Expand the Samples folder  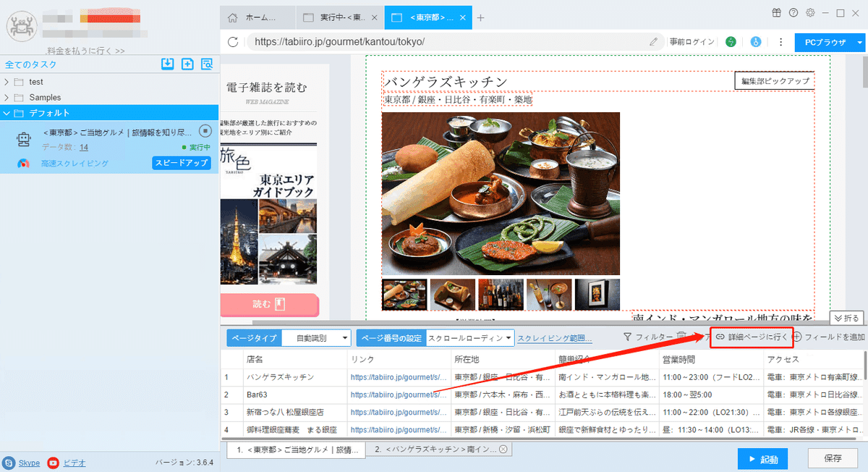(x=7, y=97)
